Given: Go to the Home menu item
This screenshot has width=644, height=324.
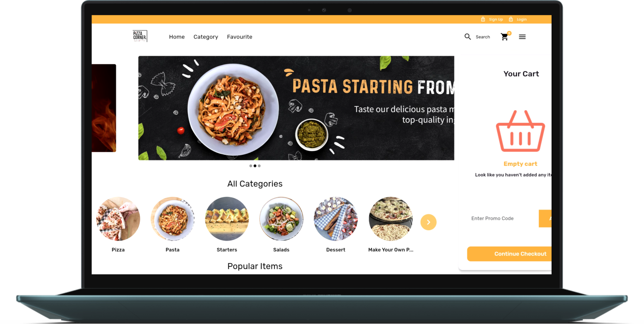Looking at the screenshot, I should click(x=177, y=37).
